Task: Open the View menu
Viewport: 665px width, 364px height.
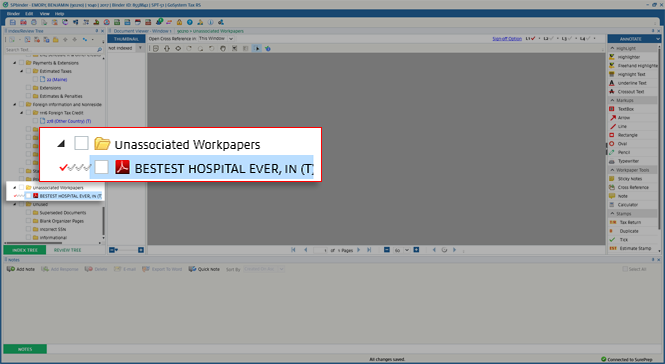Action: click(45, 14)
